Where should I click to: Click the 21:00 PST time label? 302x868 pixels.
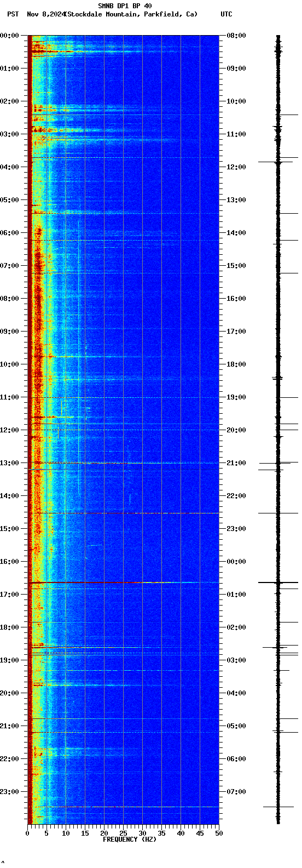pyautogui.click(x=9, y=726)
